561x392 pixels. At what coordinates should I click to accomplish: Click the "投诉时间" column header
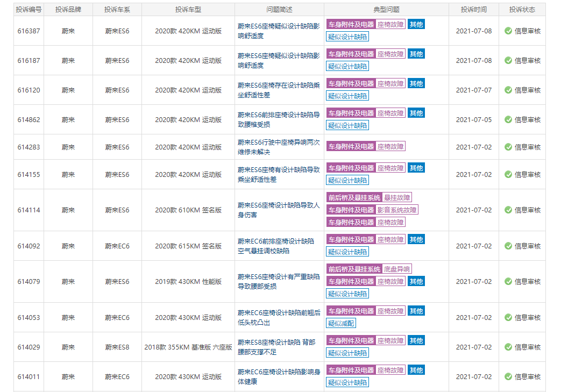coord(474,10)
